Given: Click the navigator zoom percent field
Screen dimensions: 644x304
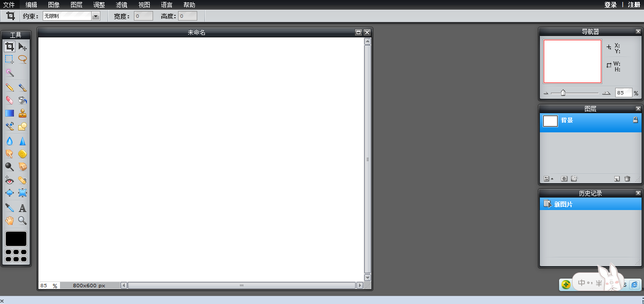Looking at the screenshot, I should click(624, 93).
